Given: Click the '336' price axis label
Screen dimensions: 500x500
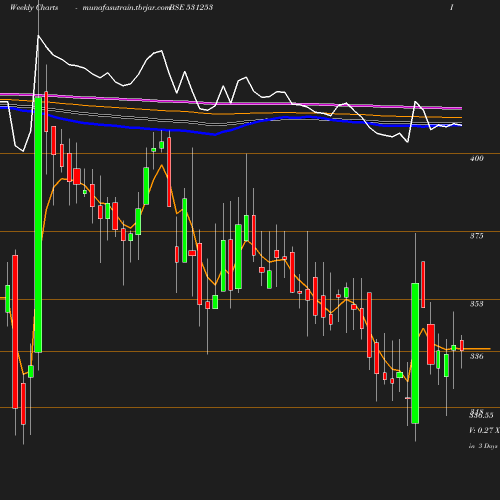Looking at the screenshot, I should [477, 356].
